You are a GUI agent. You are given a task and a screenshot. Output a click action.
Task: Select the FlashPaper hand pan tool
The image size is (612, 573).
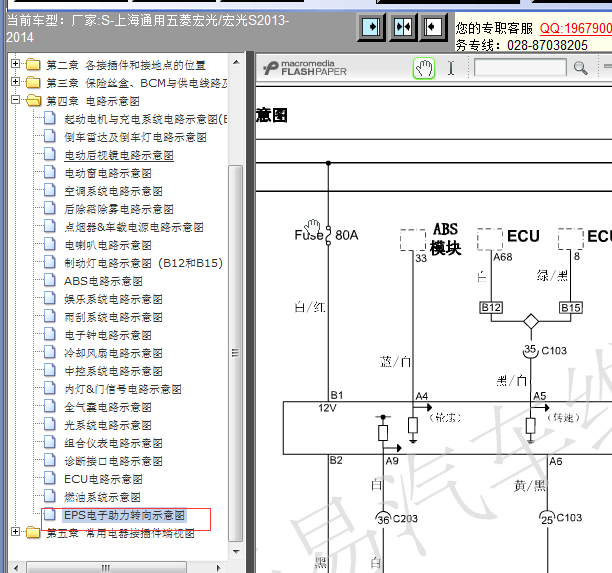424,68
